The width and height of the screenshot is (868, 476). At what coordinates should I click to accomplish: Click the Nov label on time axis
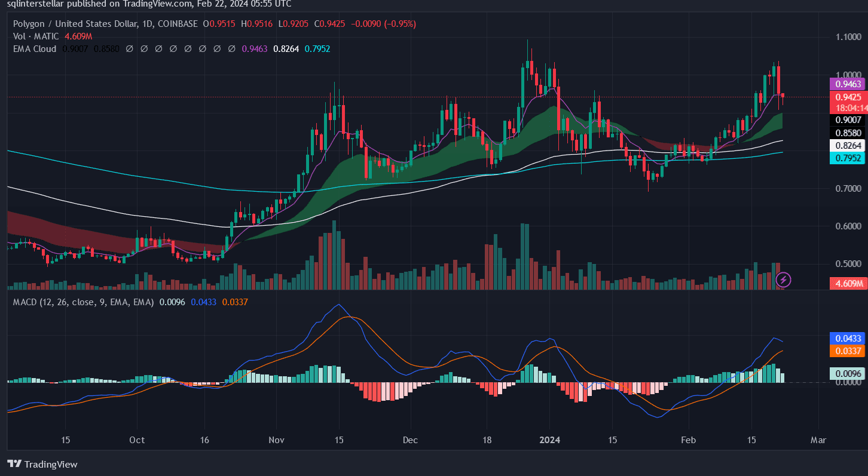[277, 440]
